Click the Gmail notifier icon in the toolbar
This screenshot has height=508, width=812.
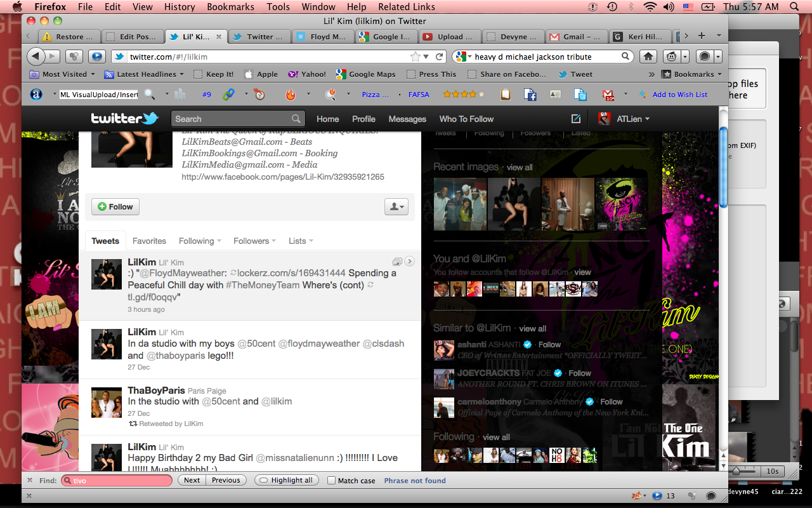coord(608,95)
